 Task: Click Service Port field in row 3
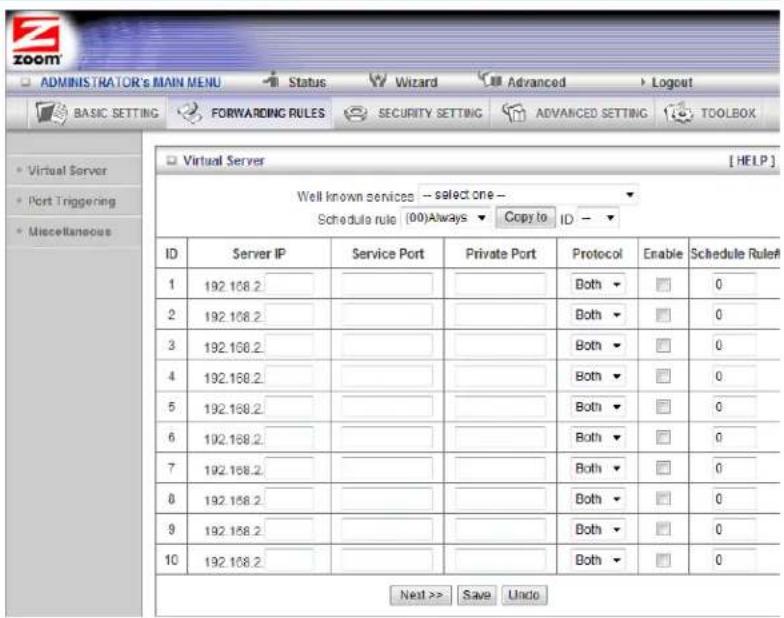pyautogui.click(x=387, y=346)
